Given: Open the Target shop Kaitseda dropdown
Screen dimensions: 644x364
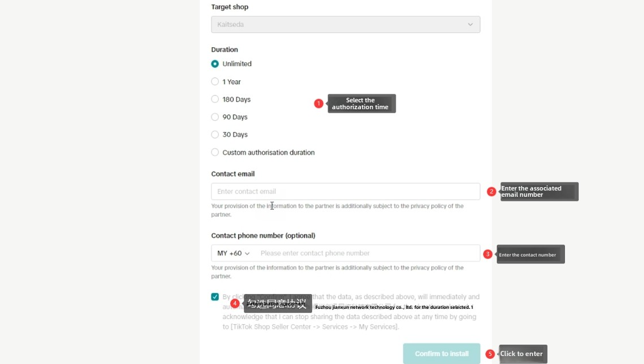Looking at the screenshot, I should [x=346, y=24].
